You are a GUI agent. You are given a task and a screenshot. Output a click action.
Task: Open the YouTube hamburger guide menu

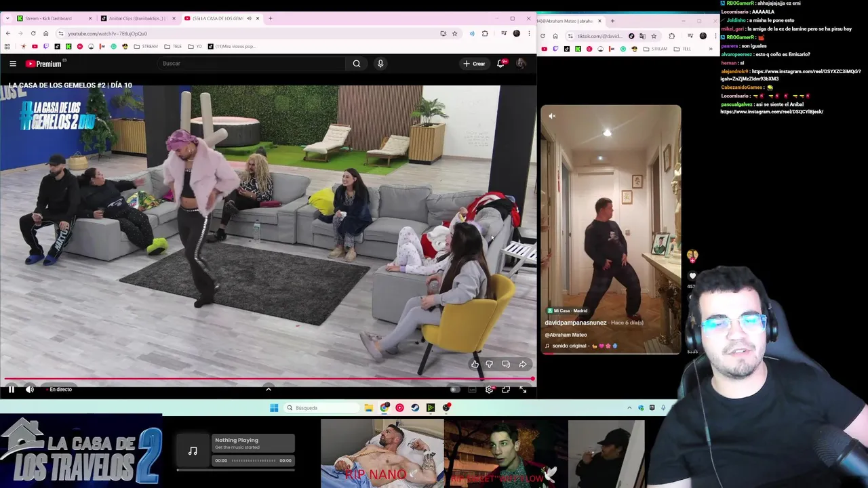[x=12, y=64]
